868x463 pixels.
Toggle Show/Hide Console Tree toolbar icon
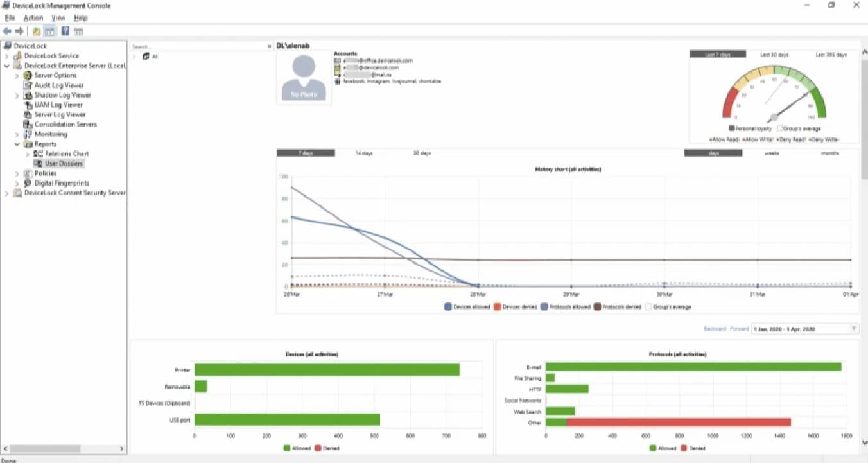point(49,31)
